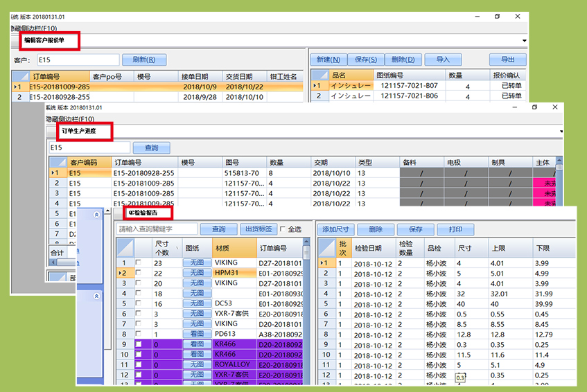
Task: Tick checkbox for row 2 HPM31
Action: point(137,274)
